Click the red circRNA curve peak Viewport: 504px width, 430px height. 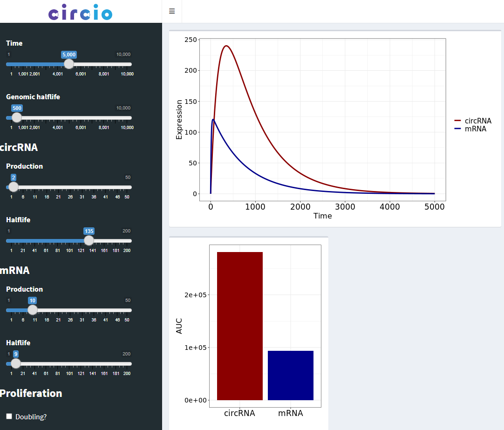click(226, 46)
